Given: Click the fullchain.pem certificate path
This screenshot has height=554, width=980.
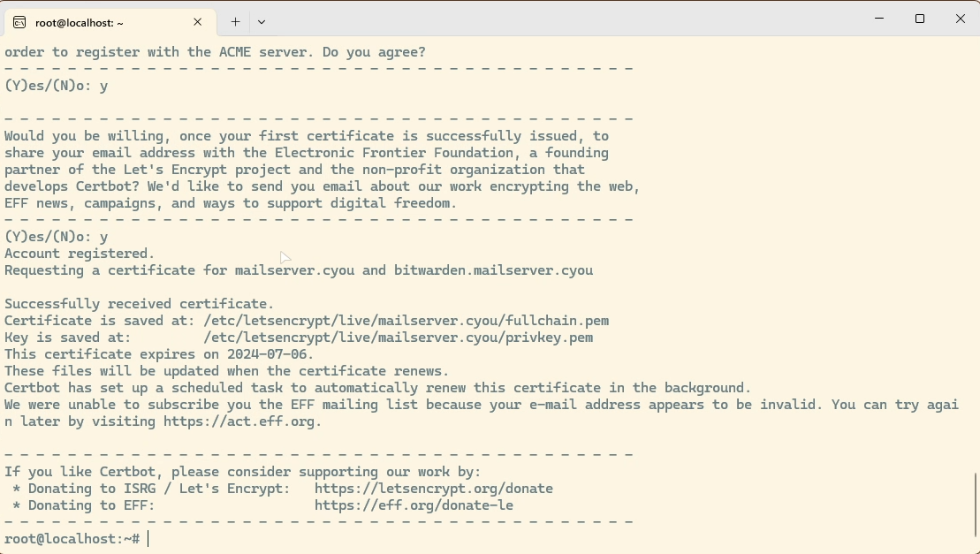Looking at the screenshot, I should click(x=406, y=321).
